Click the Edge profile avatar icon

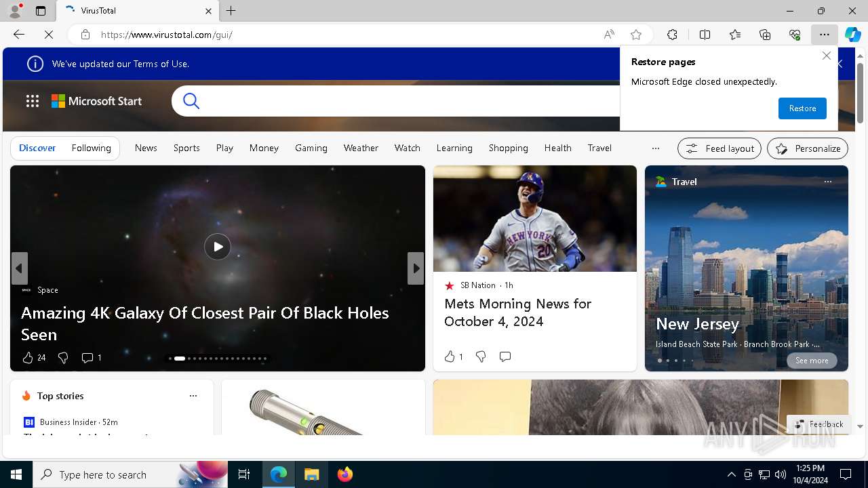click(15, 11)
